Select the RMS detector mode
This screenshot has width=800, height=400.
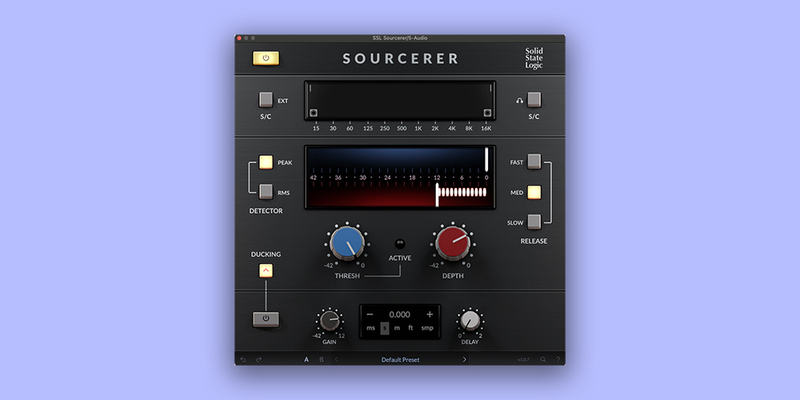pos(266,192)
